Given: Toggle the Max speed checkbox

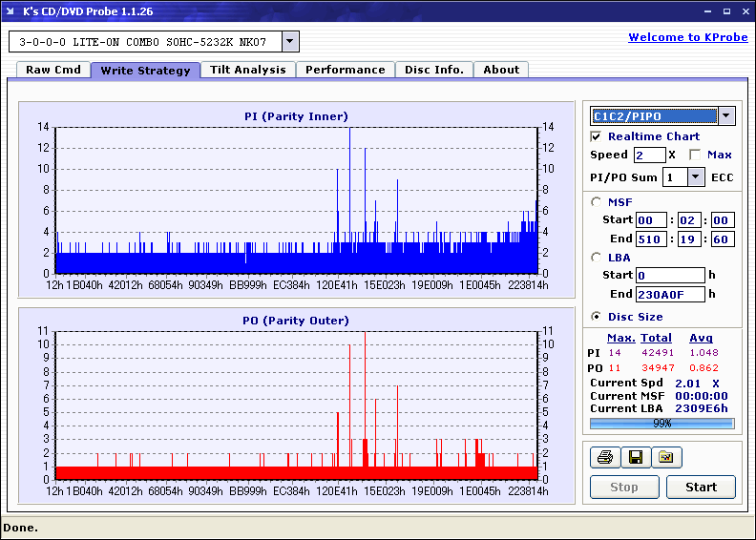Looking at the screenshot, I should pos(695,155).
